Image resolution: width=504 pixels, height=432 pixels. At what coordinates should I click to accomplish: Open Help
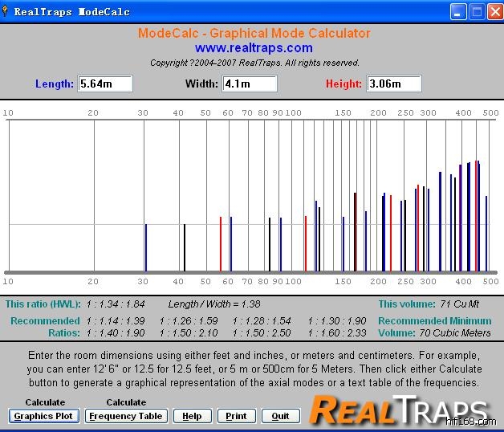(192, 416)
